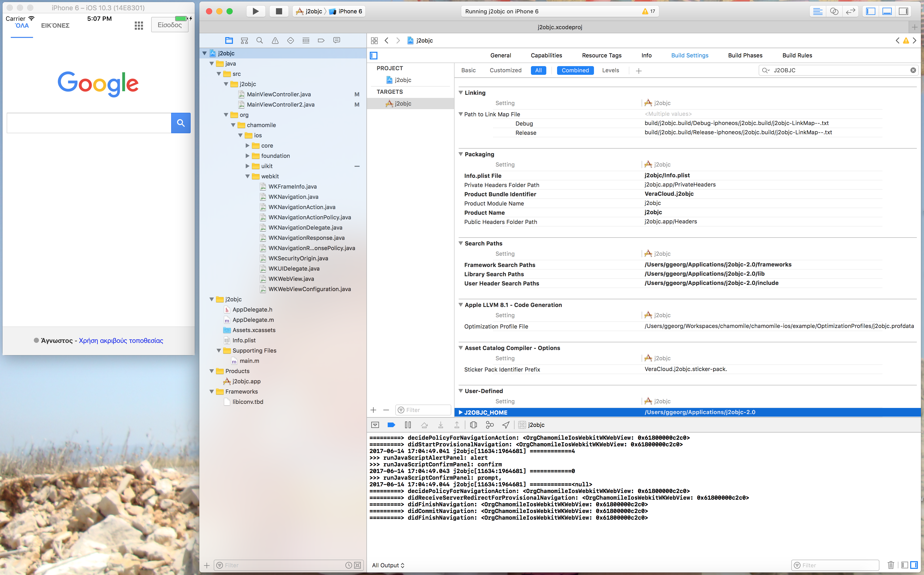Clear the console with trash icon
924x575 pixels.
pos(891,565)
